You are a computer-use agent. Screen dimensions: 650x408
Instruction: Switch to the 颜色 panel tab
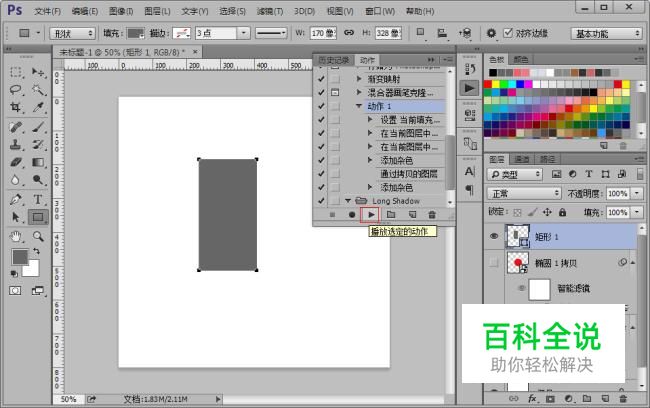[521, 59]
